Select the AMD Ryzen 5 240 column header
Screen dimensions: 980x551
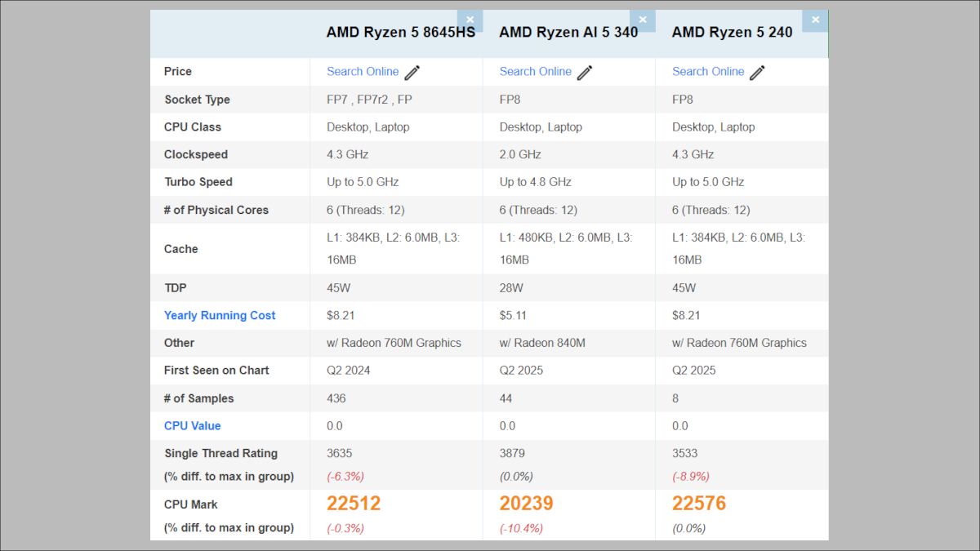click(733, 33)
